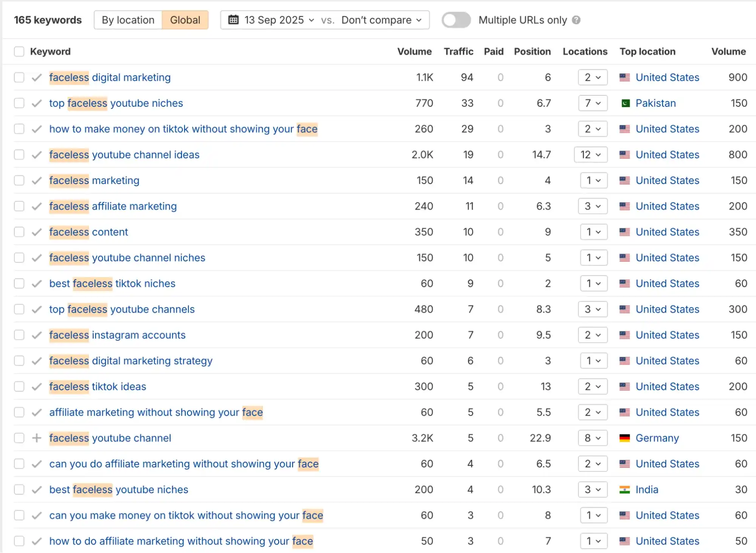Click the checkmark icon beside faceless digital marketing
This screenshot has width=756, height=553.
click(36, 77)
